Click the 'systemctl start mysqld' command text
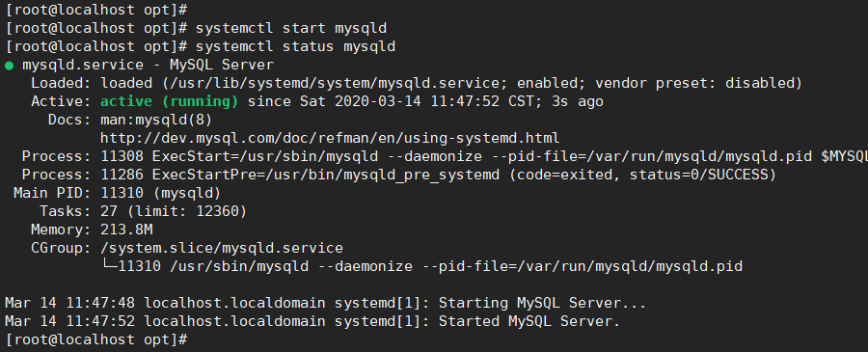868x352 pixels. pos(291,28)
